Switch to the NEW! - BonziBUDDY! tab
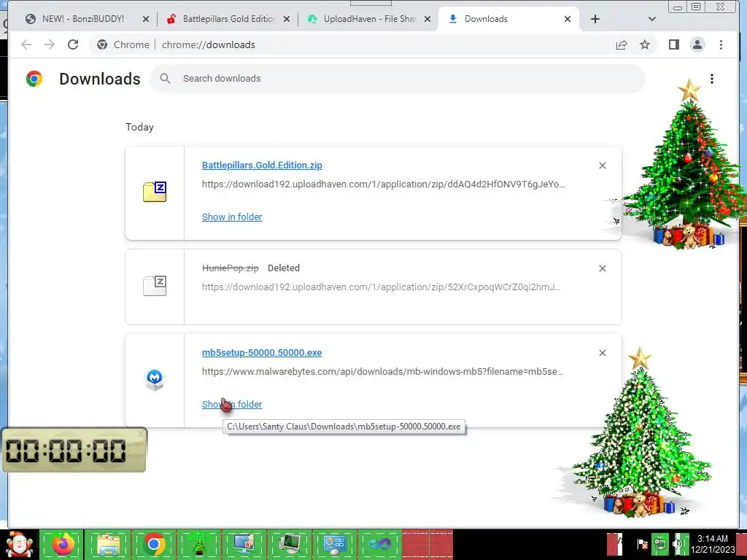 click(82, 19)
